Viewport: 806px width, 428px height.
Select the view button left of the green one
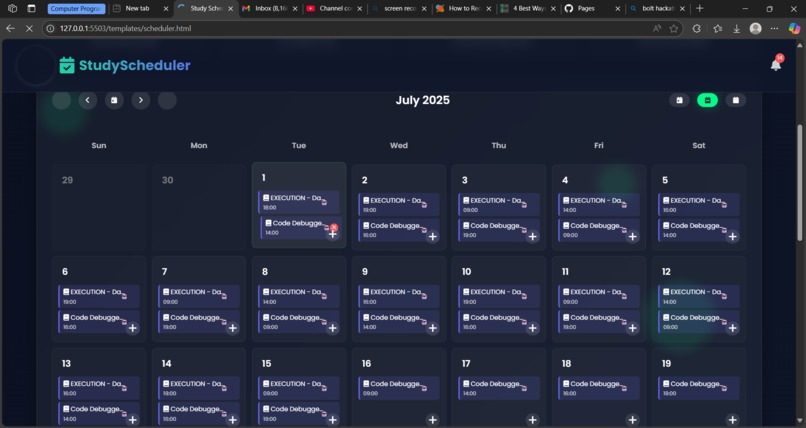679,100
